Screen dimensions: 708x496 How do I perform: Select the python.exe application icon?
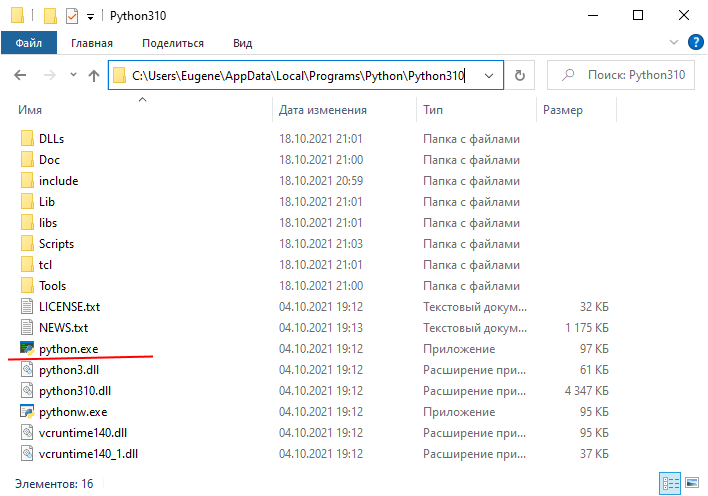click(x=27, y=348)
